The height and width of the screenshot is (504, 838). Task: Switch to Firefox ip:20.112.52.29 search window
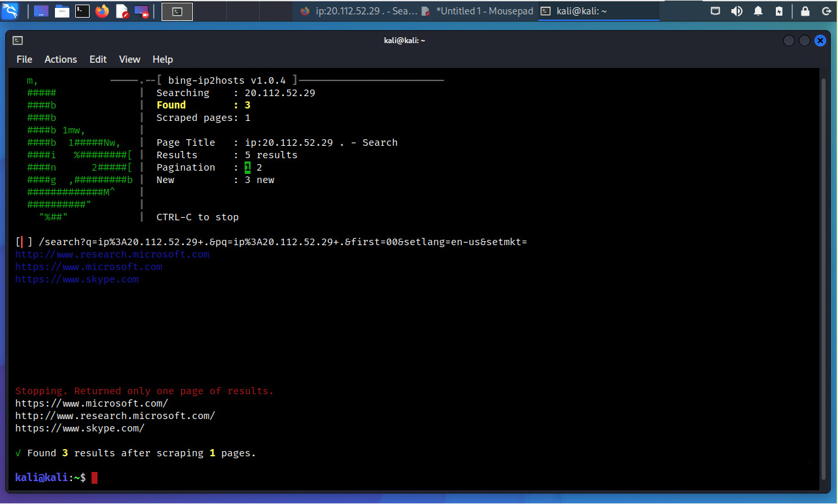click(x=358, y=11)
